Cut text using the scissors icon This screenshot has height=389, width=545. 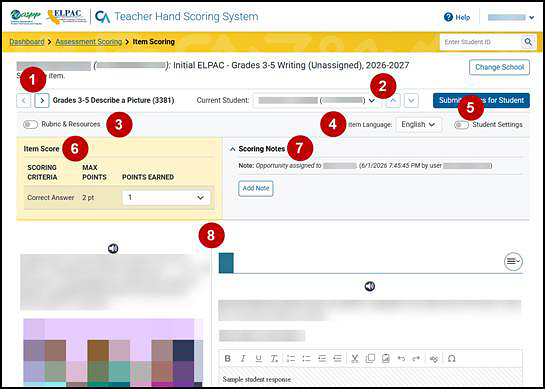(x=355, y=358)
